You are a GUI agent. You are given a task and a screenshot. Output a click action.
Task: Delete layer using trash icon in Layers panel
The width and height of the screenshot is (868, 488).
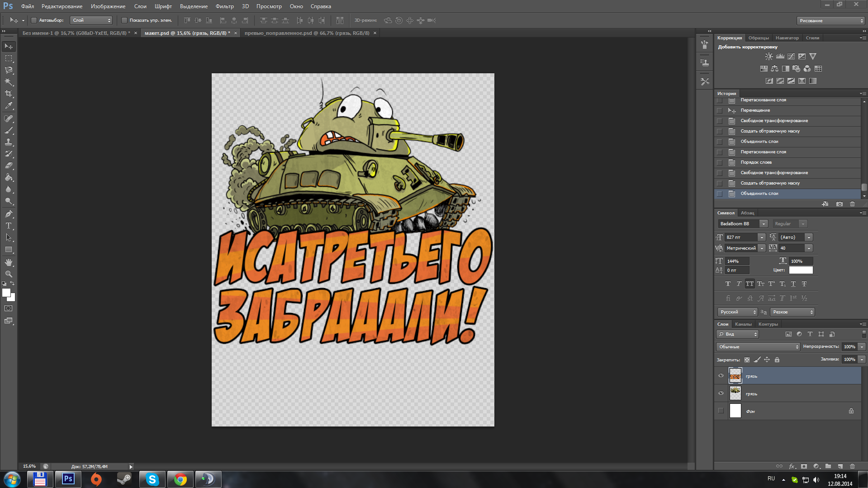coord(852,466)
